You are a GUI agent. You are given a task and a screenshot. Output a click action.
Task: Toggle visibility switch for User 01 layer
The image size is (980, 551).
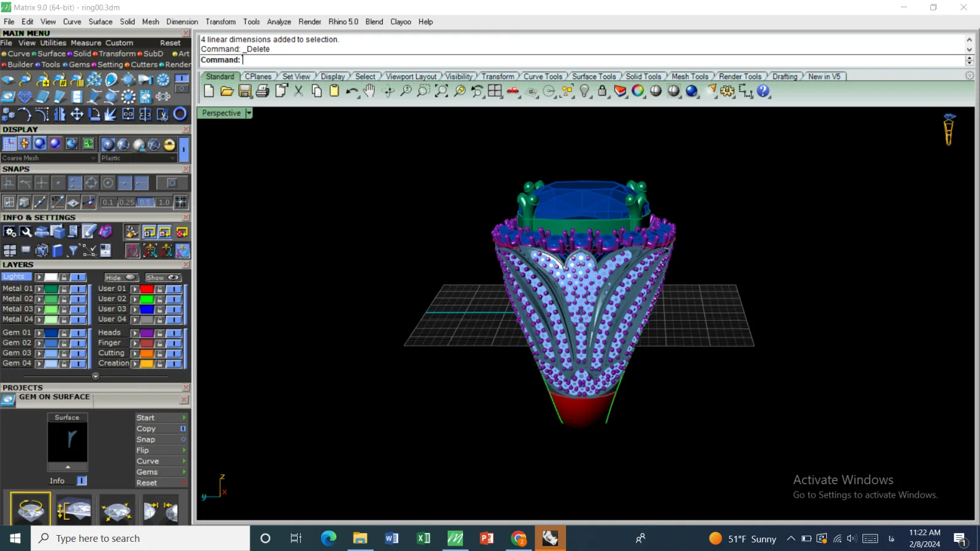pos(174,289)
